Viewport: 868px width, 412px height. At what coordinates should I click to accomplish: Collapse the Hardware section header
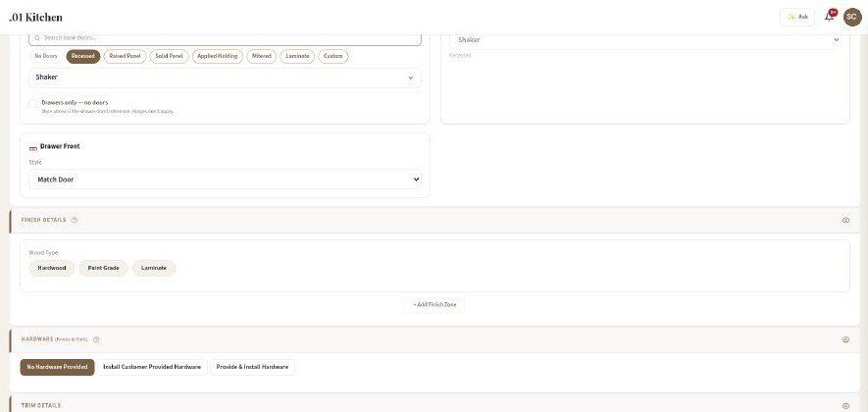point(435,339)
